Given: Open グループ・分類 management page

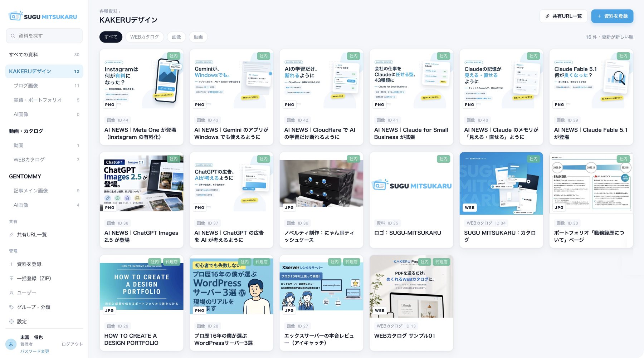Looking at the screenshot, I should pyautogui.click(x=44, y=307).
